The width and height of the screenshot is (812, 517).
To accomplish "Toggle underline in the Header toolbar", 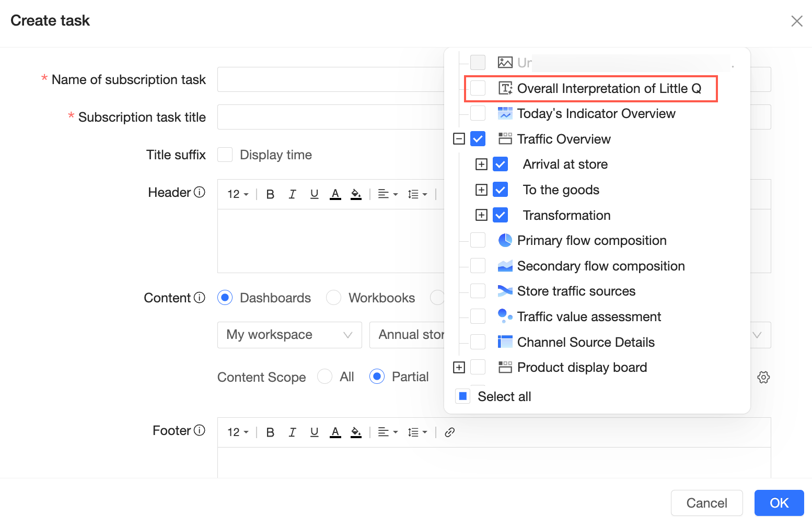I will (x=314, y=194).
